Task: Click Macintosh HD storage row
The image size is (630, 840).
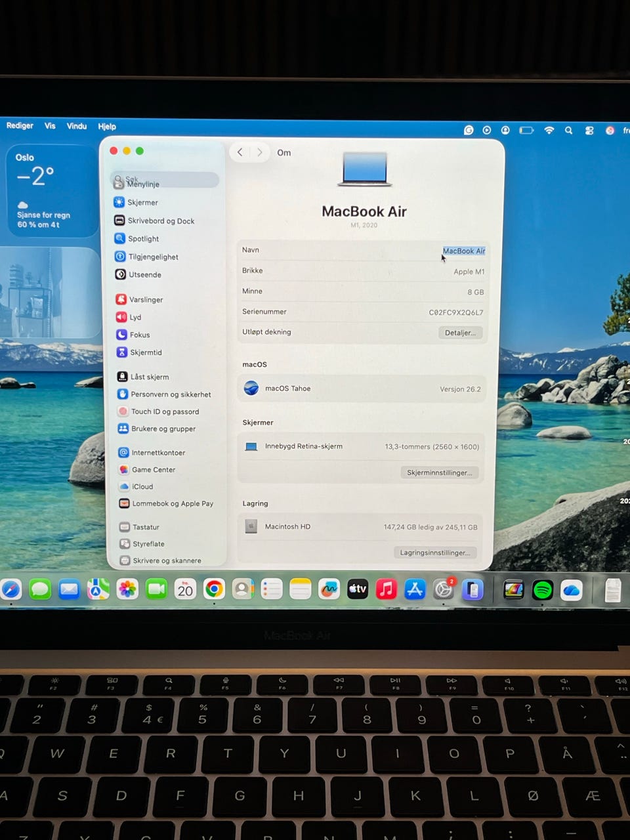Action: tap(360, 526)
